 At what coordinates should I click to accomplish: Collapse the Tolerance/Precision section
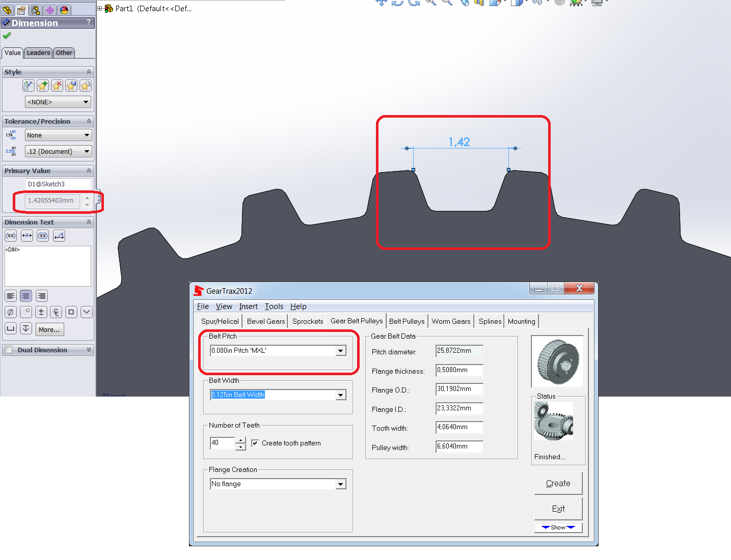coord(89,121)
